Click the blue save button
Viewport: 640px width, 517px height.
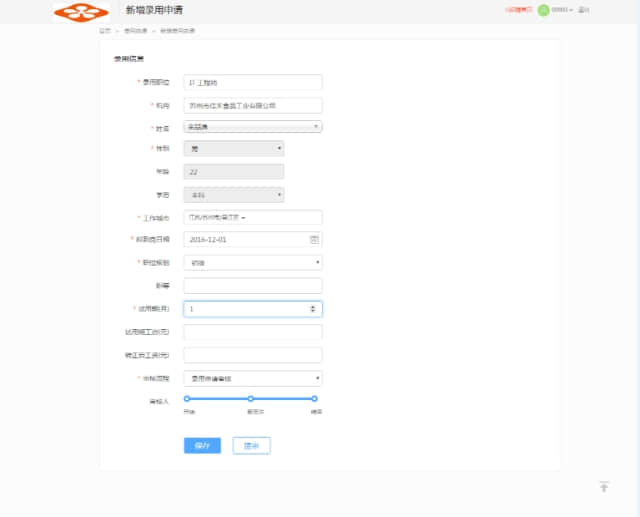[x=202, y=446]
